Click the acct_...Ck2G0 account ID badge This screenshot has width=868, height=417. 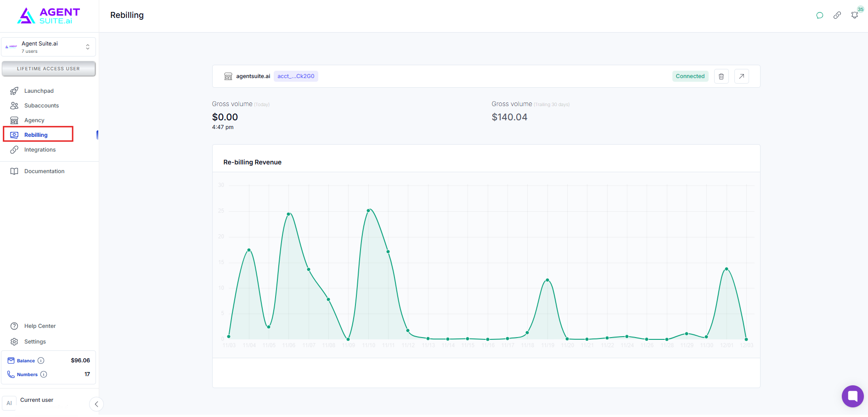(x=296, y=76)
